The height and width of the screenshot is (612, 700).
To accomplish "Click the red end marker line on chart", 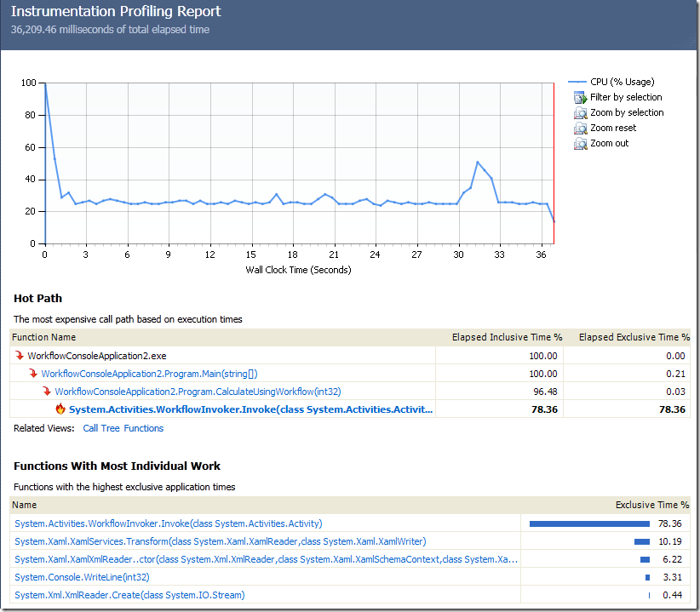I will pos(554,163).
